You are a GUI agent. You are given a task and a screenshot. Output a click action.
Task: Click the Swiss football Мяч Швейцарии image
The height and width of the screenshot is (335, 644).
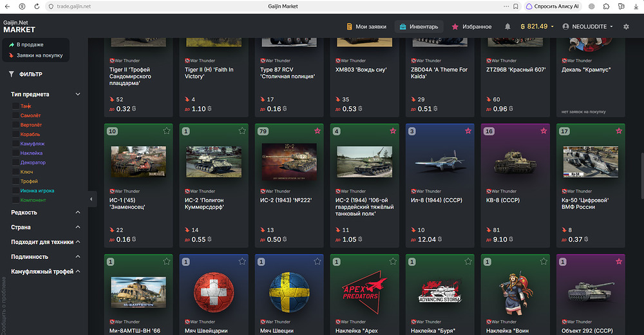pyautogui.click(x=214, y=292)
